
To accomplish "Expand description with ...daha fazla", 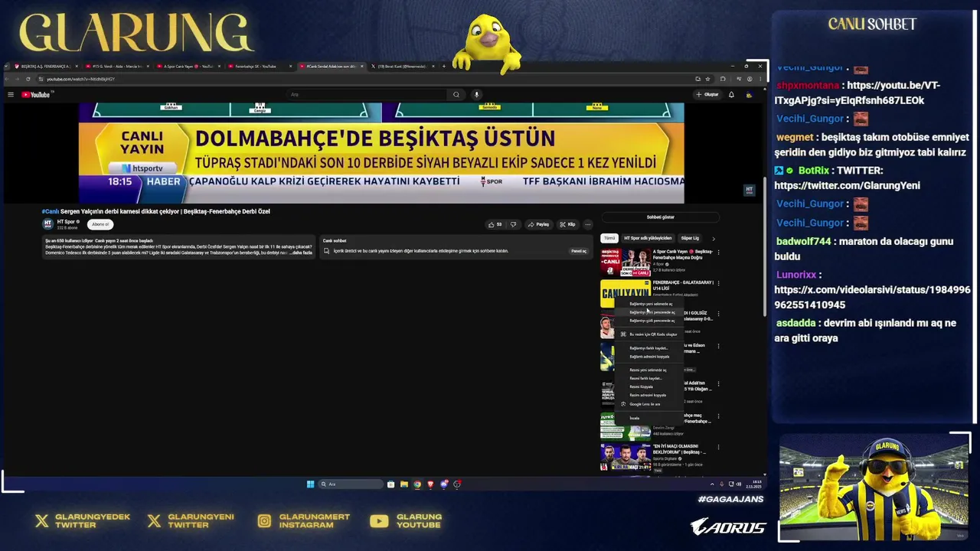I will pyautogui.click(x=301, y=253).
